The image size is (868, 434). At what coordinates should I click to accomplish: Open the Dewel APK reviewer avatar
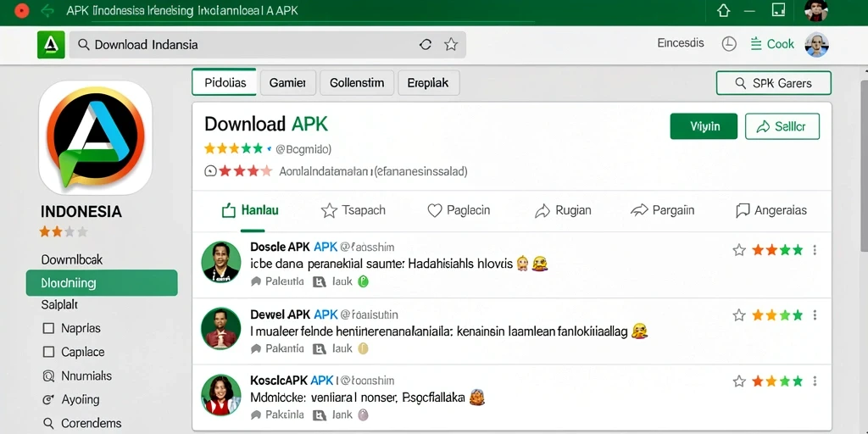coord(221,328)
